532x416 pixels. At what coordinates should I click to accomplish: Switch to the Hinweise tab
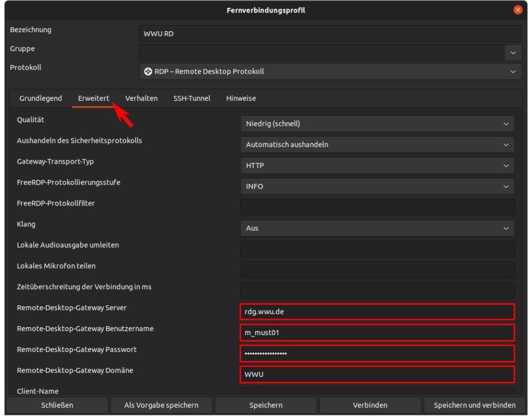[x=241, y=98]
